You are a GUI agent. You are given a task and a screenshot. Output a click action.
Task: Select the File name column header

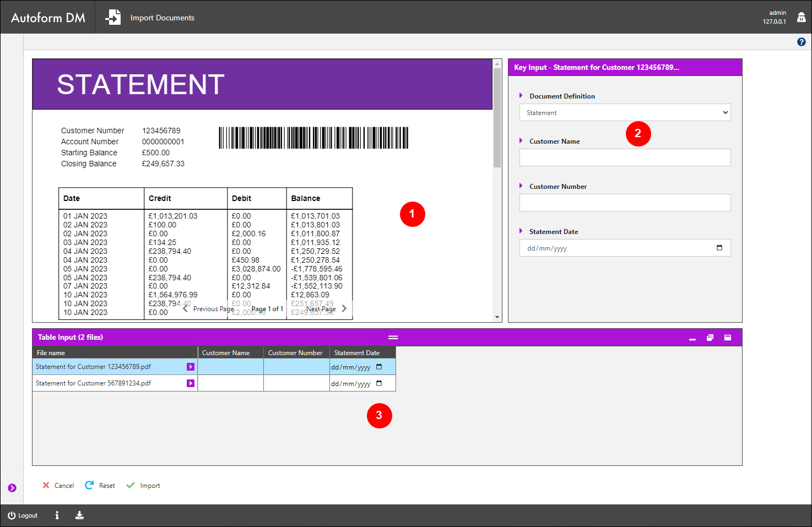click(115, 353)
